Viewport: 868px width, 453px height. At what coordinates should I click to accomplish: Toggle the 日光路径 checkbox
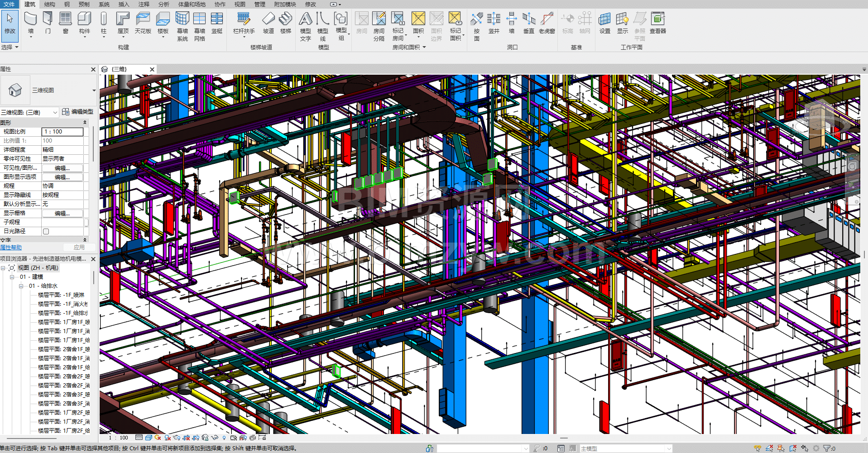pyautogui.click(x=46, y=231)
